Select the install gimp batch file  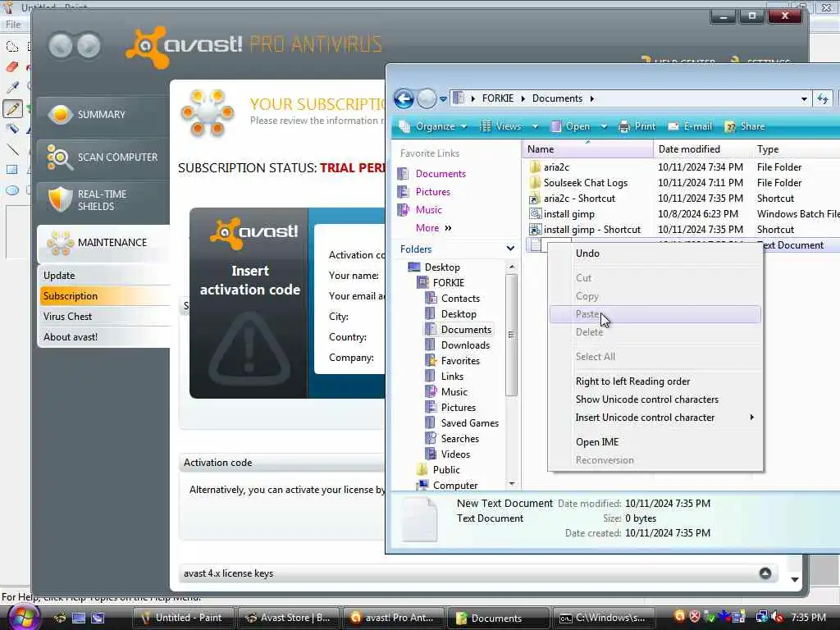pyautogui.click(x=568, y=214)
